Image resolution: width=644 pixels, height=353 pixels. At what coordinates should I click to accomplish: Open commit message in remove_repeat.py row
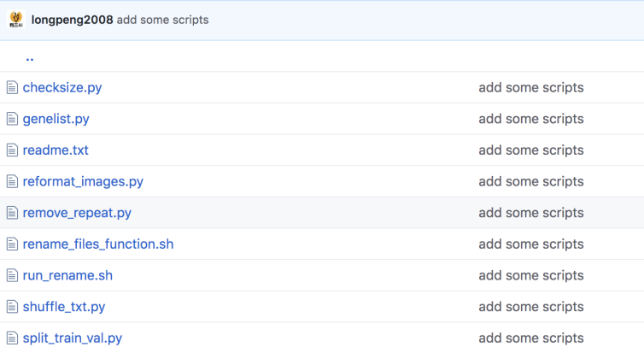click(x=531, y=213)
